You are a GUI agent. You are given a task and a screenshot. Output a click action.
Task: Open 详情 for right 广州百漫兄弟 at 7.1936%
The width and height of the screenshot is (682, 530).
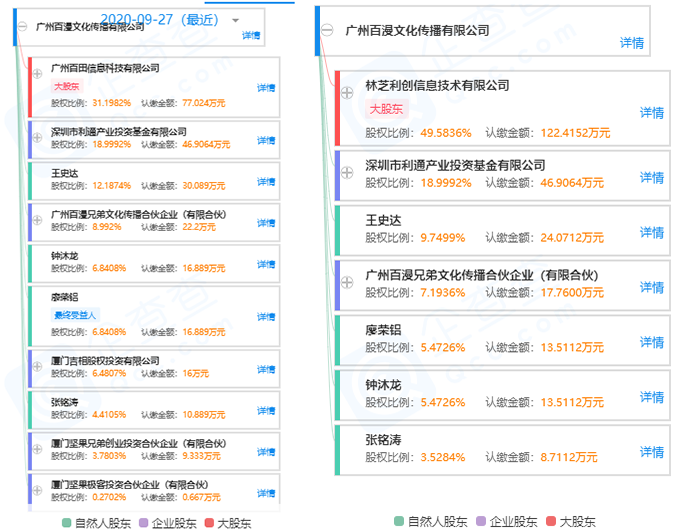pyautogui.click(x=652, y=287)
